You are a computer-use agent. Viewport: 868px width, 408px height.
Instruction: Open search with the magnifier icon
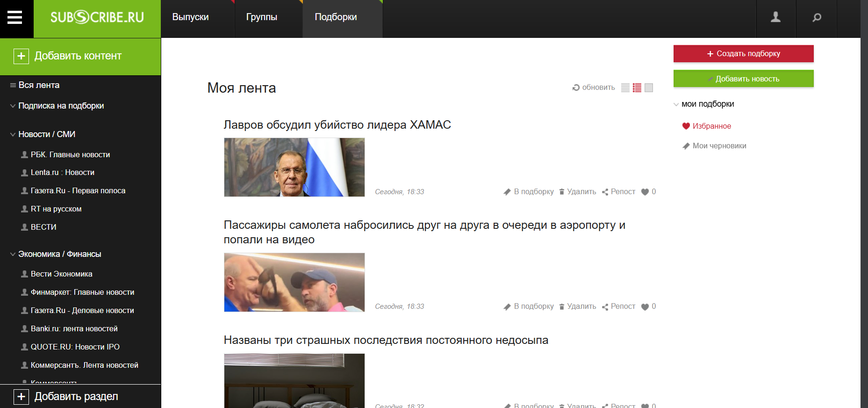(817, 17)
